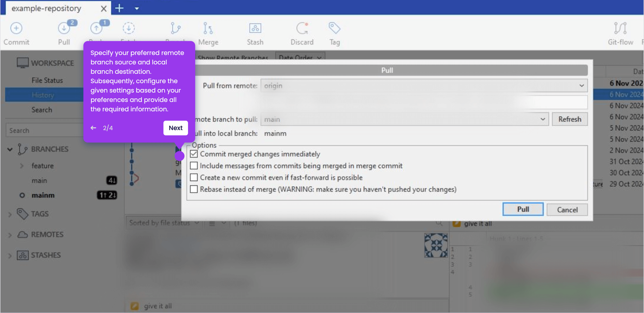This screenshot has width=644, height=313.
Task: Select Search in workspace sidebar
Action: (x=42, y=110)
